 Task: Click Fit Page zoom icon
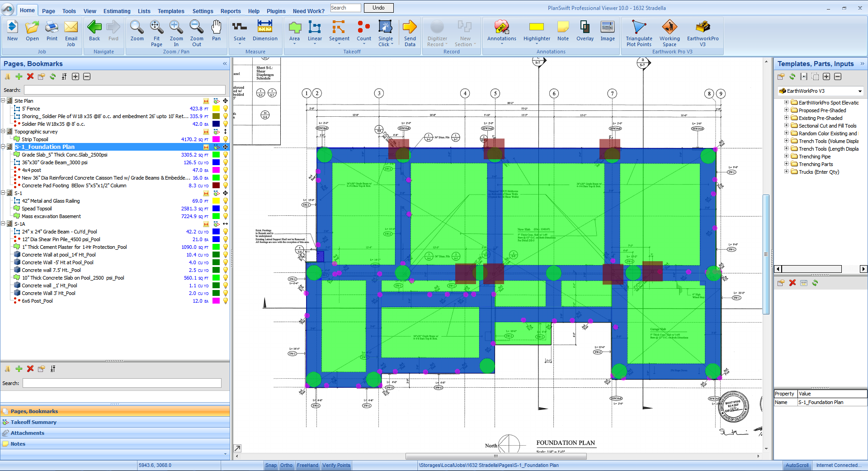coord(156,33)
